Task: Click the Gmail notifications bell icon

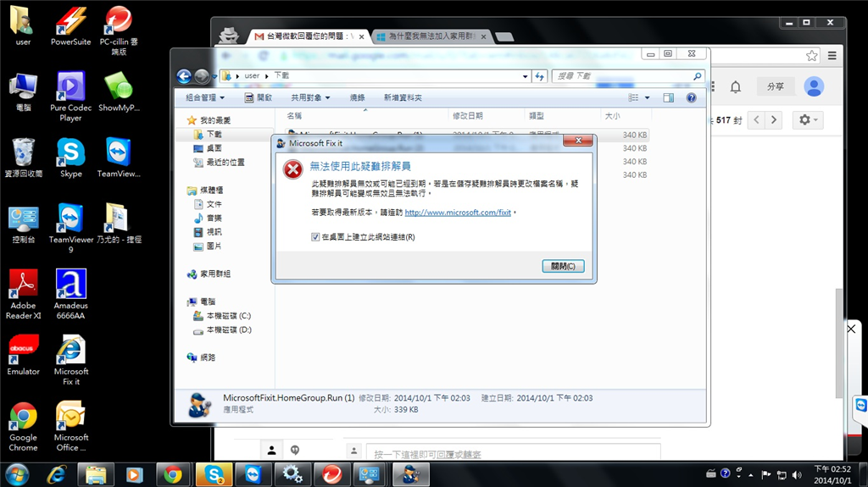Action: [x=735, y=87]
